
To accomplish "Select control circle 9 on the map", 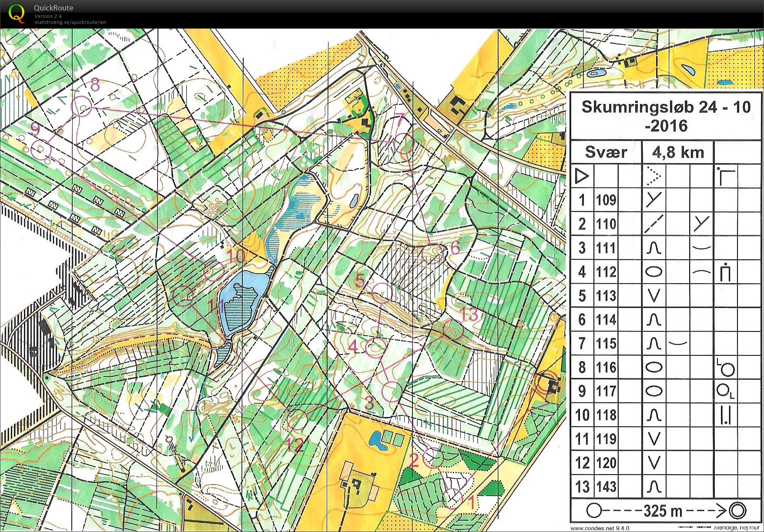I will pos(40,150).
